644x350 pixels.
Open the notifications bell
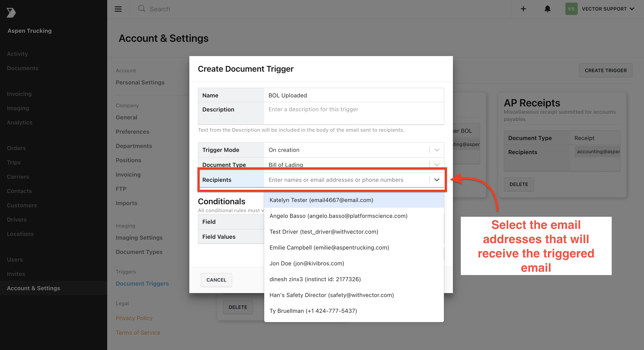coord(548,9)
